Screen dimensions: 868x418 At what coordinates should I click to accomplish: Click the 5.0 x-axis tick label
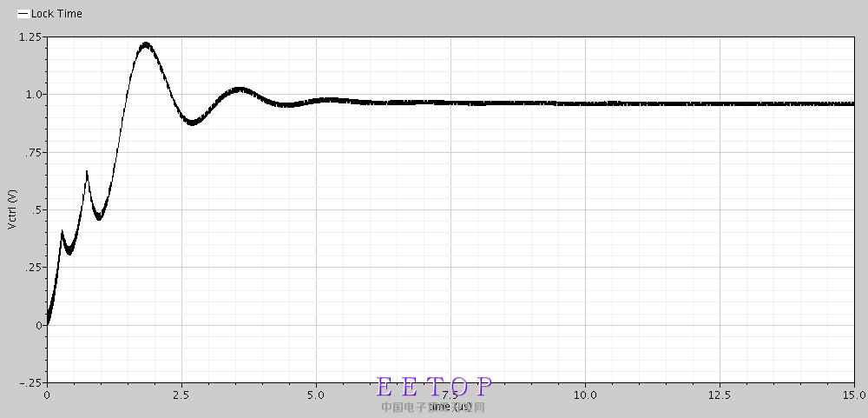coord(316,395)
